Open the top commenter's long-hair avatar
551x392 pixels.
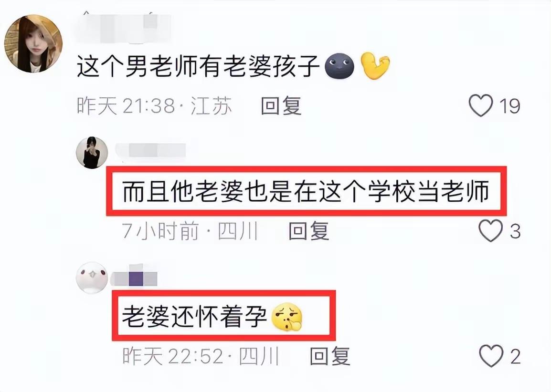coord(33,43)
